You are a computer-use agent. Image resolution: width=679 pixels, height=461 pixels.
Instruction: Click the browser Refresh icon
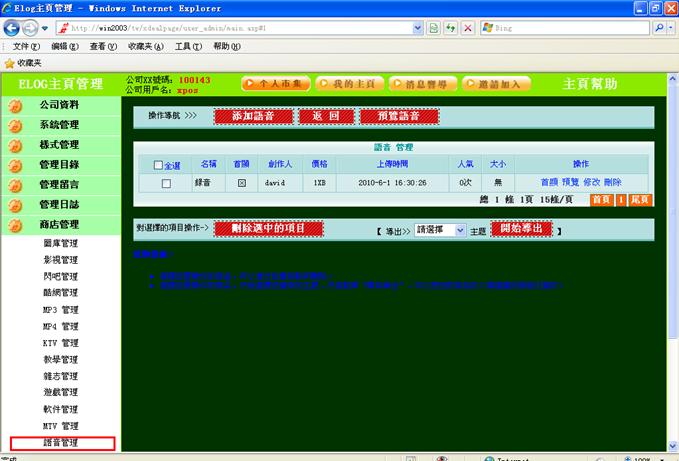pyautogui.click(x=434, y=28)
